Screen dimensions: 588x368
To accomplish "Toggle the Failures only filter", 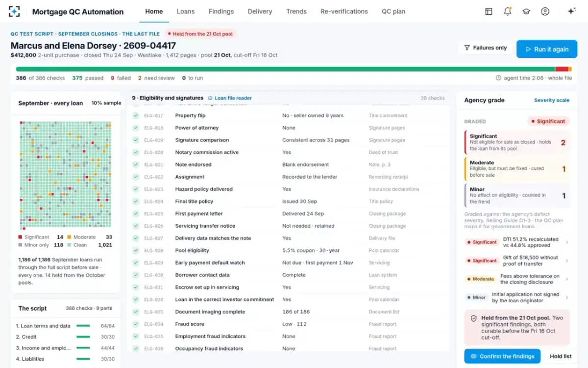I will (486, 48).
